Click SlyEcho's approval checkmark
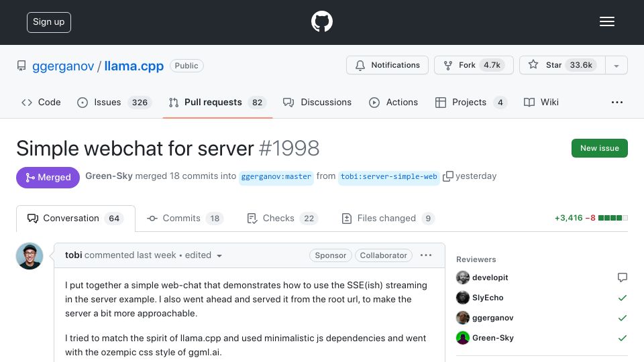 click(623, 298)
